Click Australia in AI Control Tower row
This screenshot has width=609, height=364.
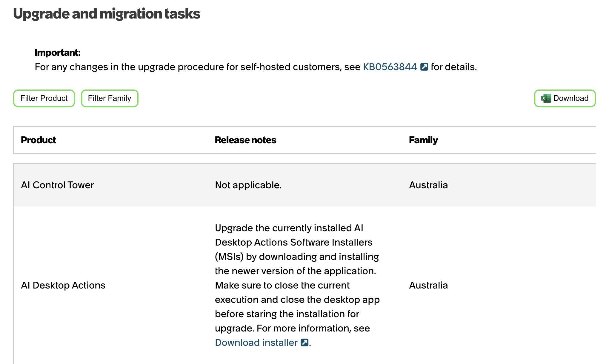[x=428, y=185]
